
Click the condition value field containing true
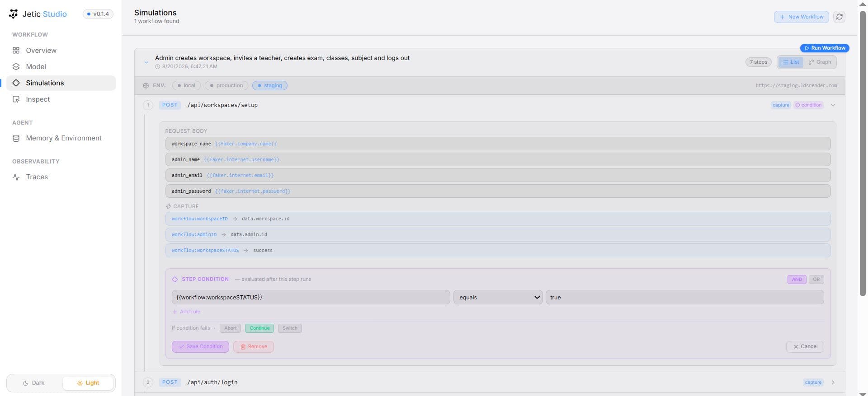(684, 298)
